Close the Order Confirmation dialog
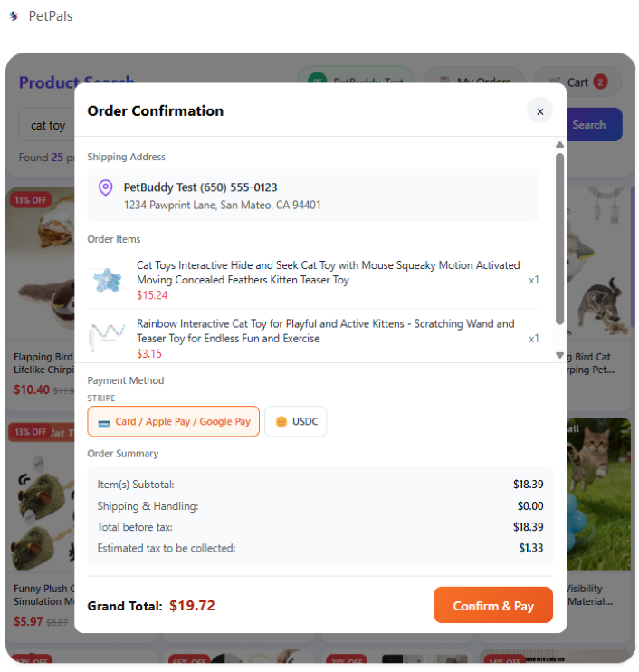 [539, 111]
